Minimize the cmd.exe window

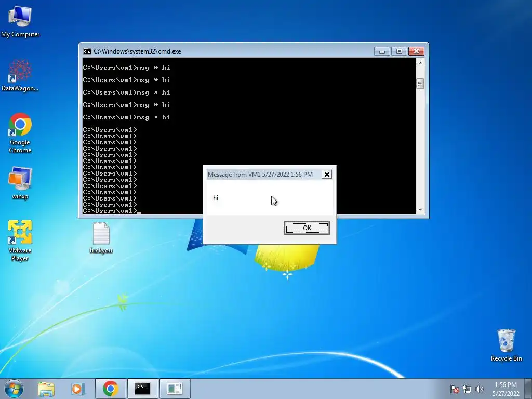coord(382,51)
